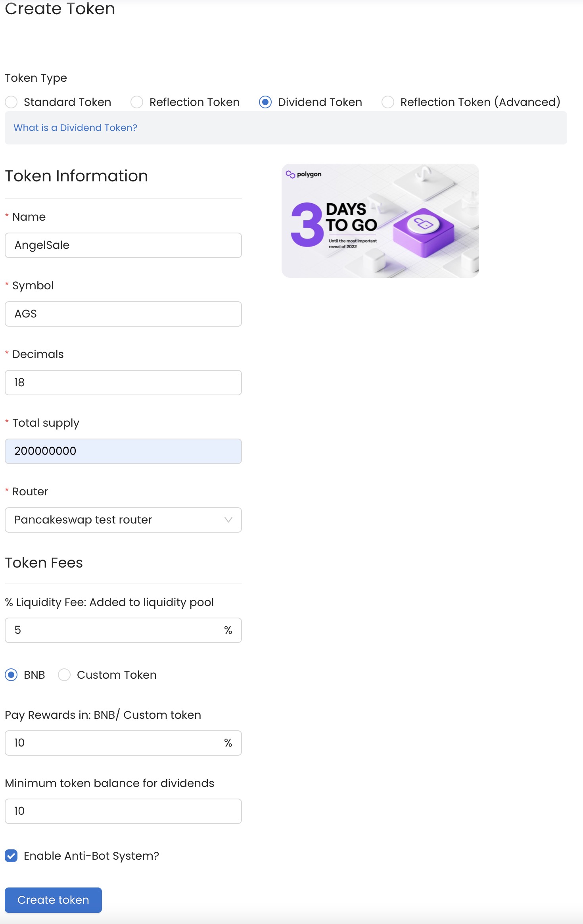The height and width of the screenshot is (924, 583).
Task: Pick Reflection Token (Advanced) type
Action: point(388,102)
